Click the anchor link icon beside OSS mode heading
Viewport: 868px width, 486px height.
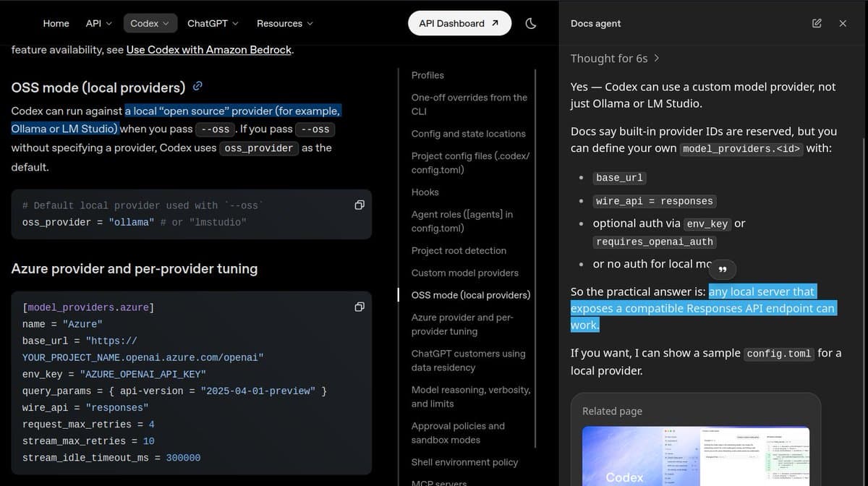pos(197,87)
